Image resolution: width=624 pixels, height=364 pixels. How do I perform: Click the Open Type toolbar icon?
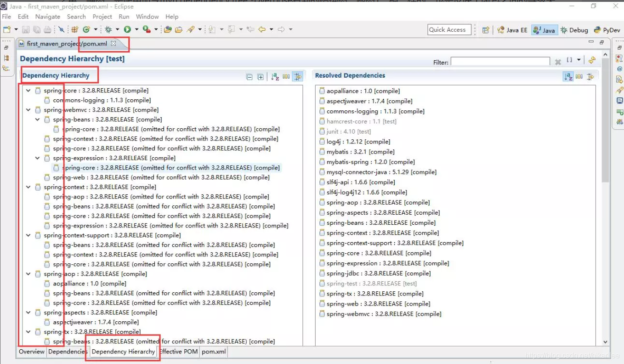click(168, 29)
